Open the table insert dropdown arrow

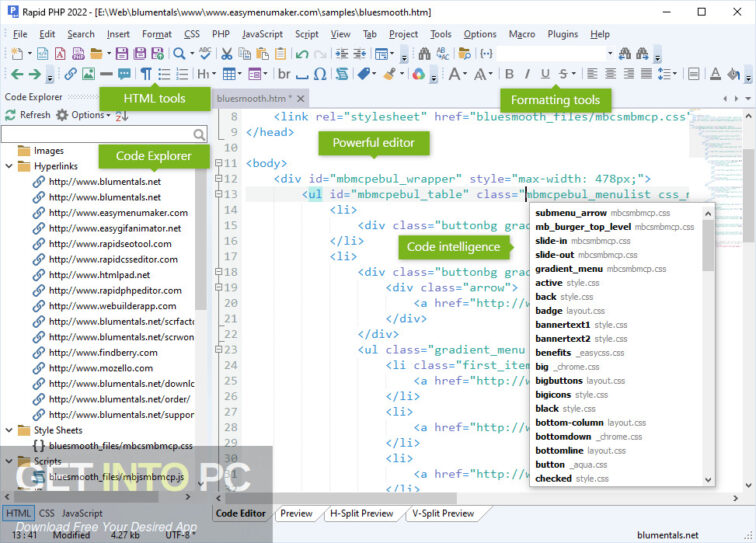pyautogui.click(x=240, y=74)
